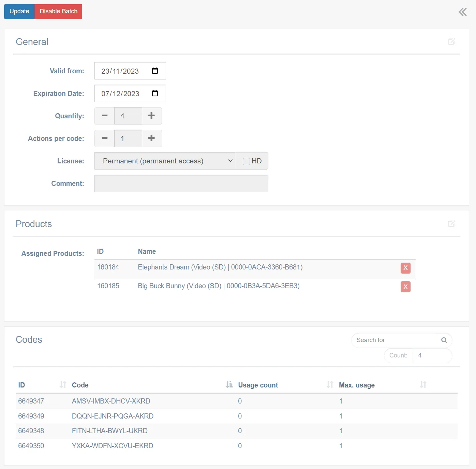Click the Products section edit icon
Image resolution: width=476 pixels, height=469 pixels.
click(x=451, y=224)
